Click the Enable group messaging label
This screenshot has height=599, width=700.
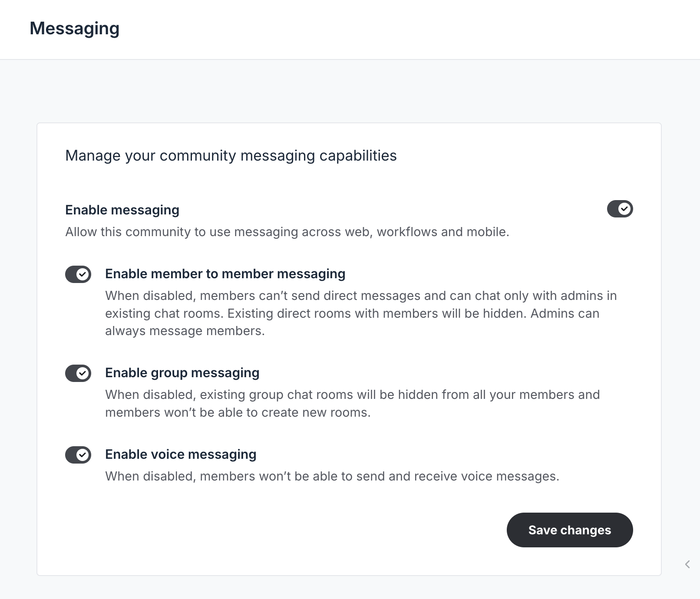point(182,372)
